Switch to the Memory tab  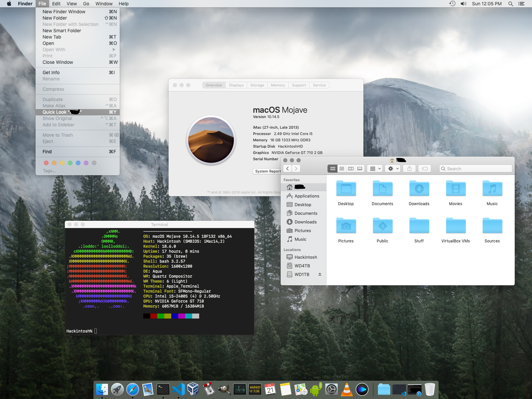(x=278, y=85)
